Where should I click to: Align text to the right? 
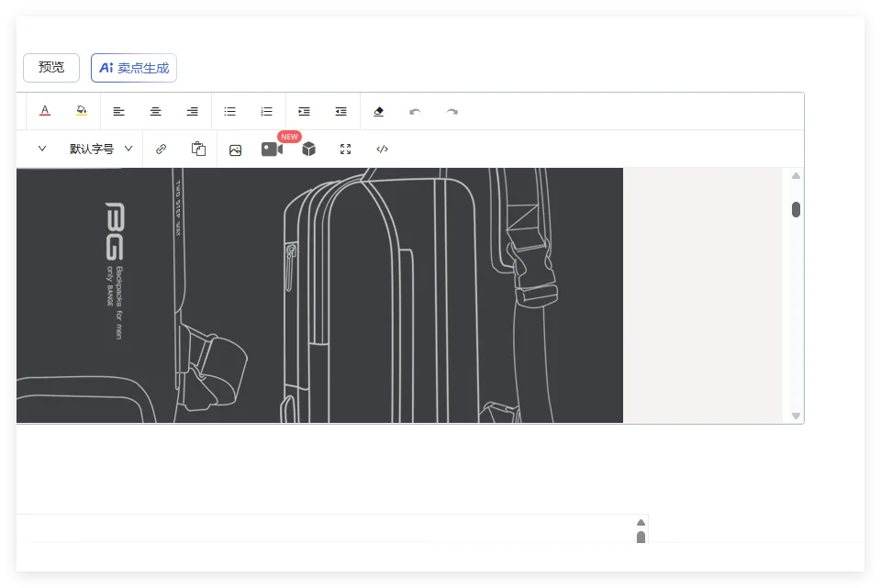192,111
